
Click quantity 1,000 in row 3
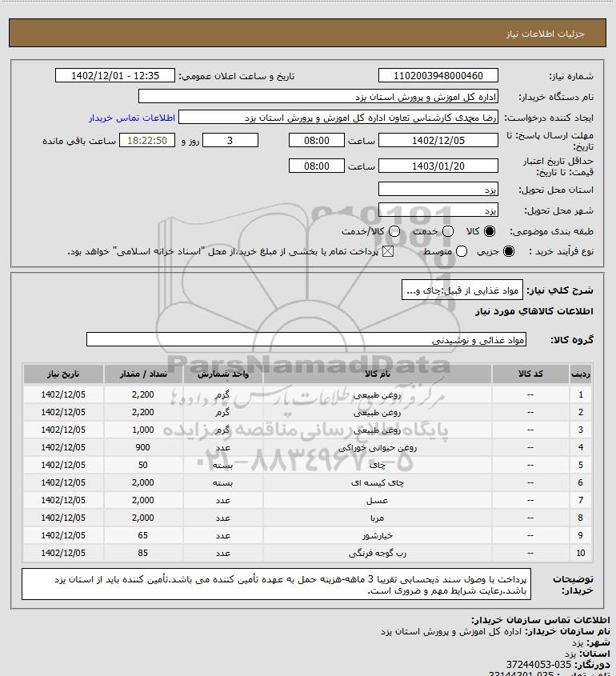(x=142, y=430)
